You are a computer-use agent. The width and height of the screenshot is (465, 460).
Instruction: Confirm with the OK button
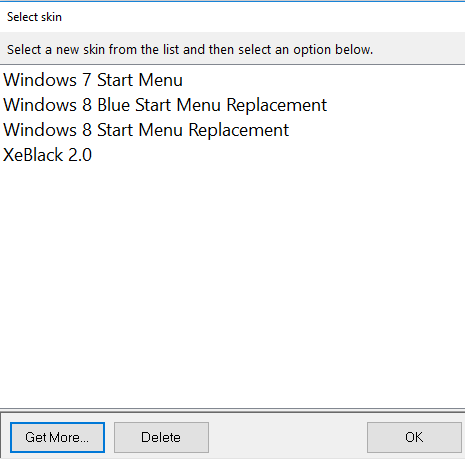[x=414, y=437]
